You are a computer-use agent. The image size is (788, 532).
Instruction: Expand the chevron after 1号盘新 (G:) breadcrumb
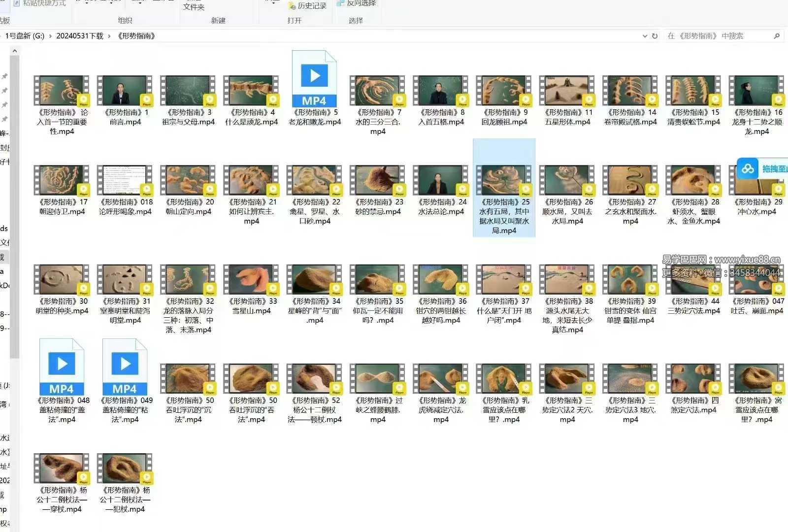[x=50, y=36]
